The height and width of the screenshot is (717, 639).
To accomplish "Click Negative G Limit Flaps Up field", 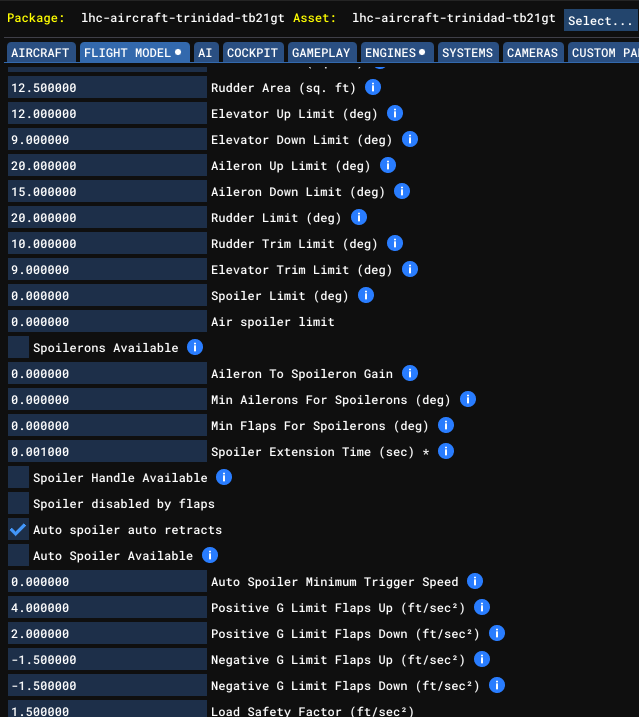I will point(107,660).
